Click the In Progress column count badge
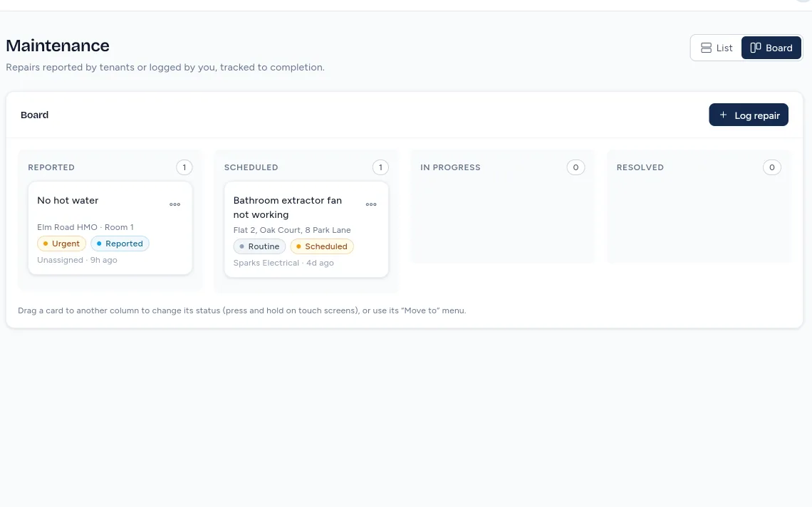This screenshot has height=507, width=812. click(x=576, y=168)
